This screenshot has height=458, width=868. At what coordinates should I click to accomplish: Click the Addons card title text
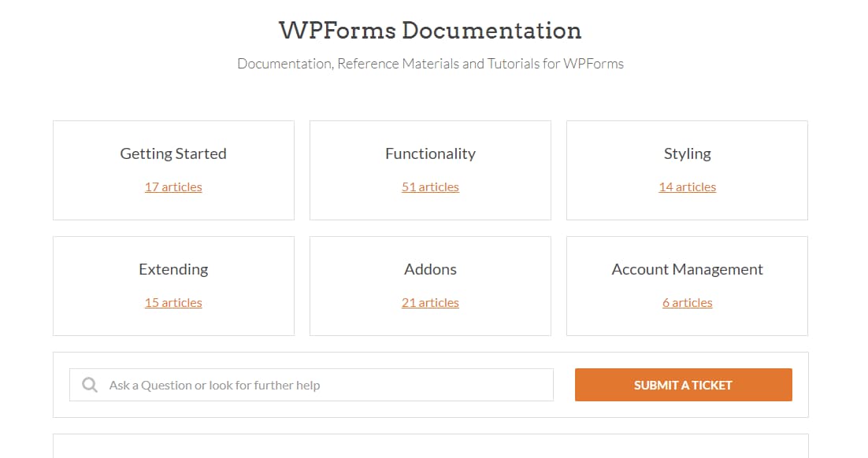(430, 269)
